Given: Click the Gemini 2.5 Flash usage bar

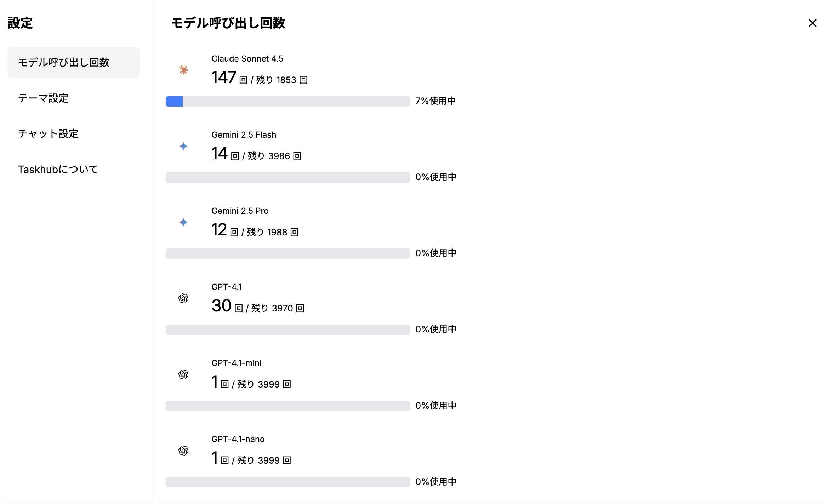Looking at the screenshot, I should pos(288,177).
